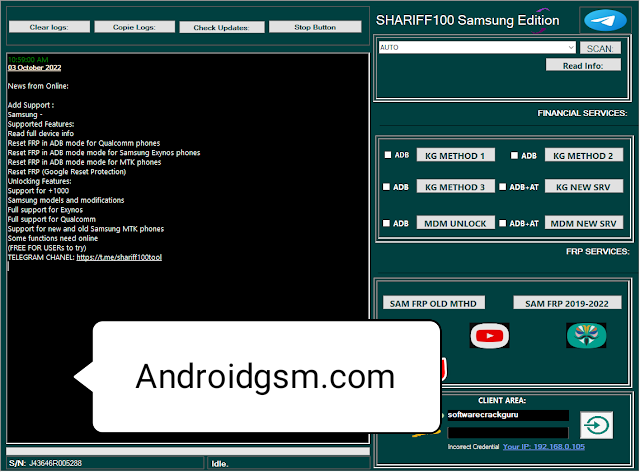Click log line 'Some functions need online'
The height and width of the screenshot is (472, 640).
click(x=53, y=238)
